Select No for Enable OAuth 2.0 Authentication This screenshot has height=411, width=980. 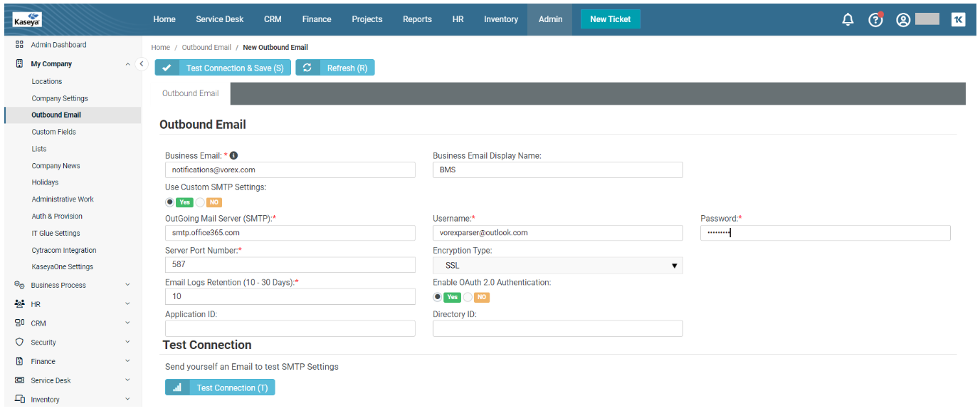(468, 297)
